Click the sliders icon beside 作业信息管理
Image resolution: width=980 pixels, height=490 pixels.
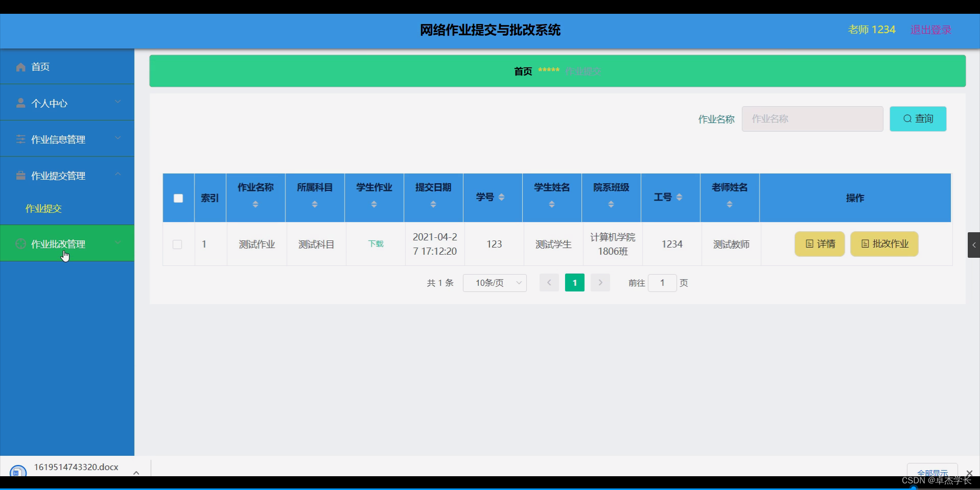coord(20,139)
